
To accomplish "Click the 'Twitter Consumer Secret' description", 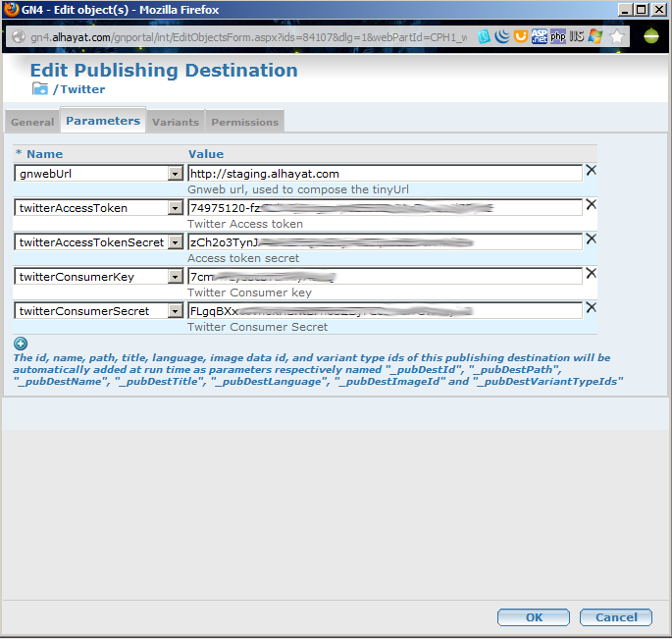I will (258, 327).
